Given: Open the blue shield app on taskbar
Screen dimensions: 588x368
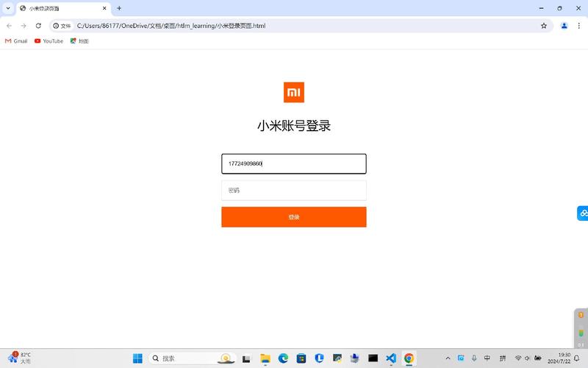Looking at the screenshot, I should pyautogui.click(x=319, y=358).
